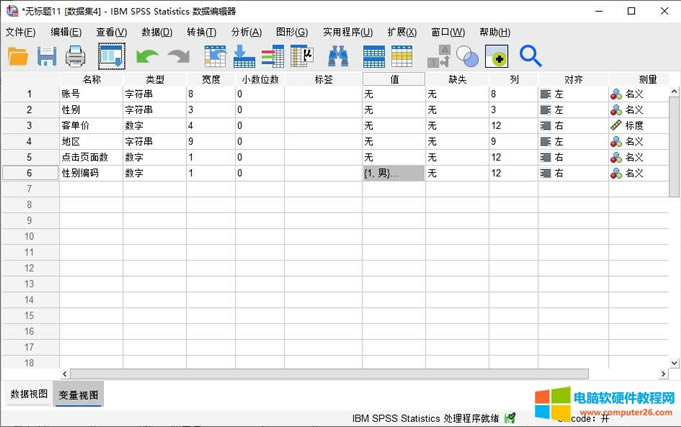
Task: Click the 标签 column header
Action: 323,78
